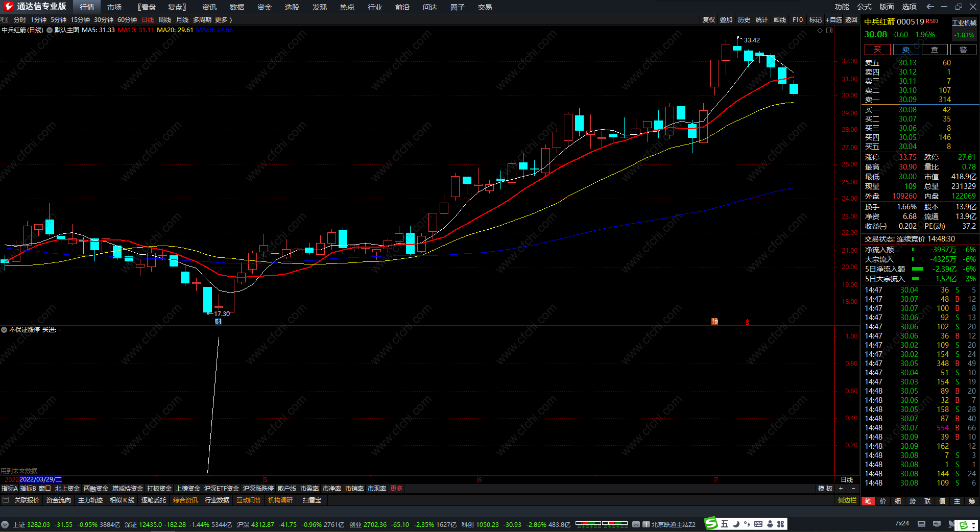
Task: Expand the 更多 periods dropdown
Action: click(x=224, y=20)
